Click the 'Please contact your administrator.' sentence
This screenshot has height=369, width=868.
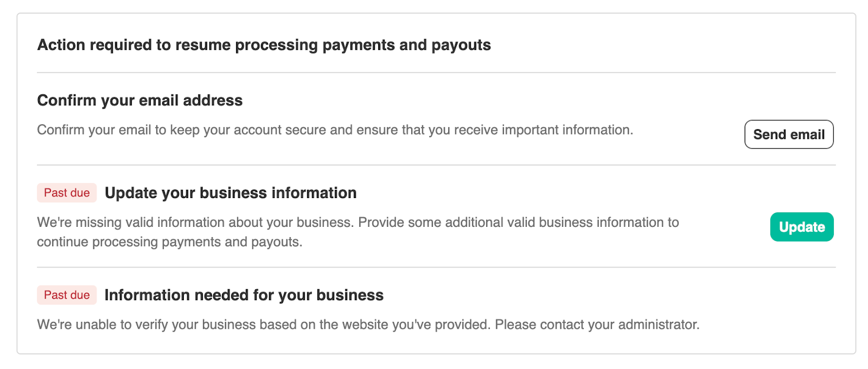(x=597, y=325)
